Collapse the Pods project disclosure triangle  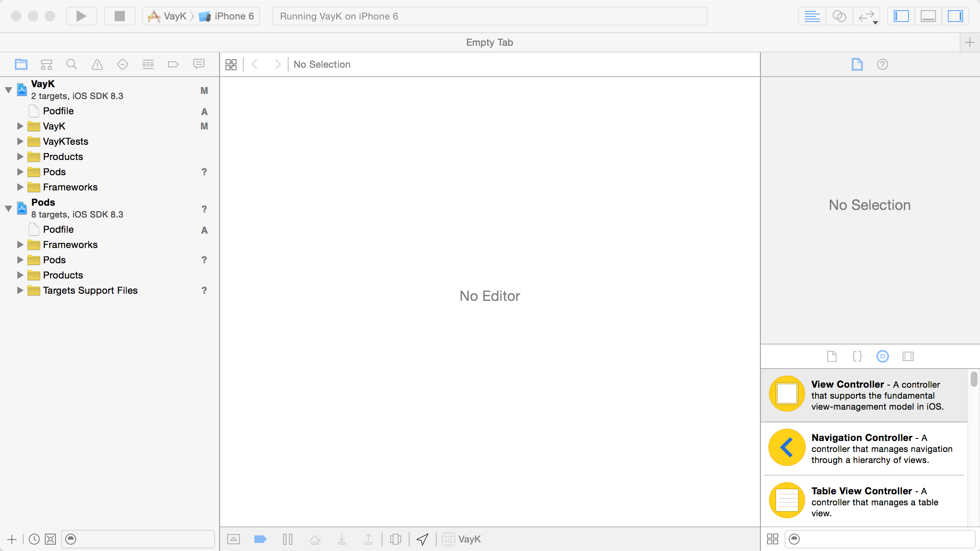[8, 208]
